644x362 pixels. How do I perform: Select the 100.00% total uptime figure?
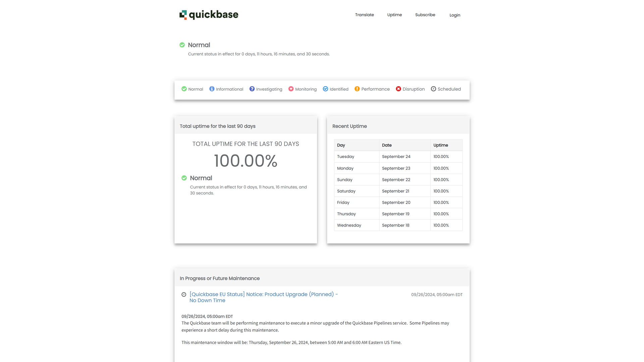246,161
